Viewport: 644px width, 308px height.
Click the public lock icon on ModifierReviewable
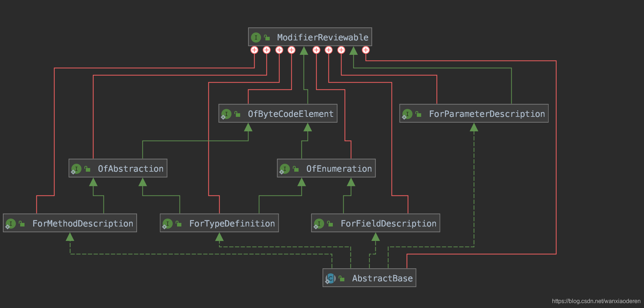pyautogui.click(x=267, y=38)
